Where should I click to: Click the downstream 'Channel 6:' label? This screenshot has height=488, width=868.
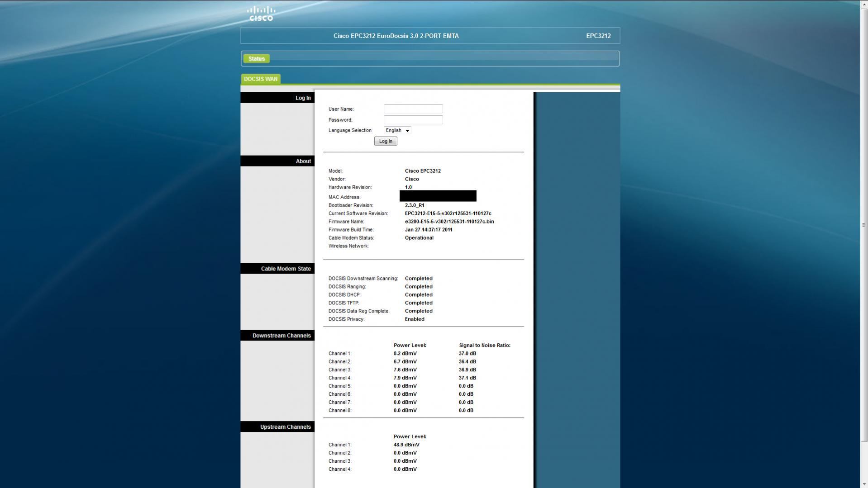340,394
